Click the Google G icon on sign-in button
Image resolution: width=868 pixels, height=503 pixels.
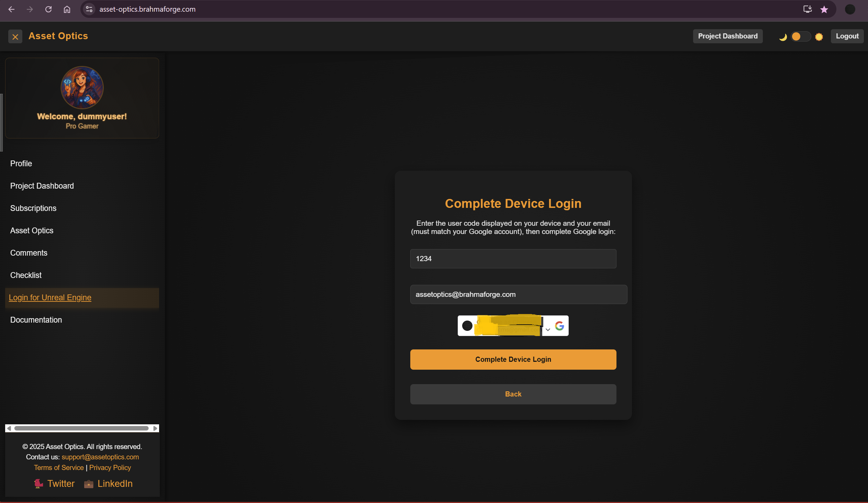pos(559,326)
